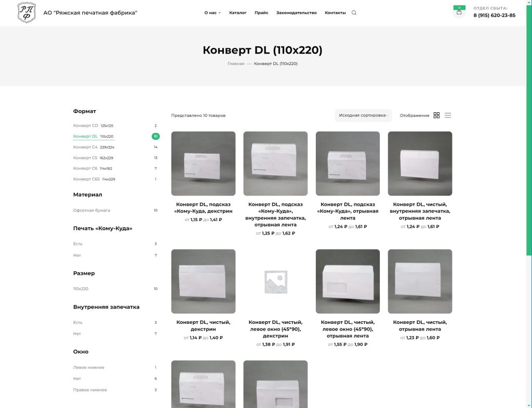532x408 pixels.
Task: Call sales phone 8 (915) 620-23-85
Action: click(x=495, y=15)
